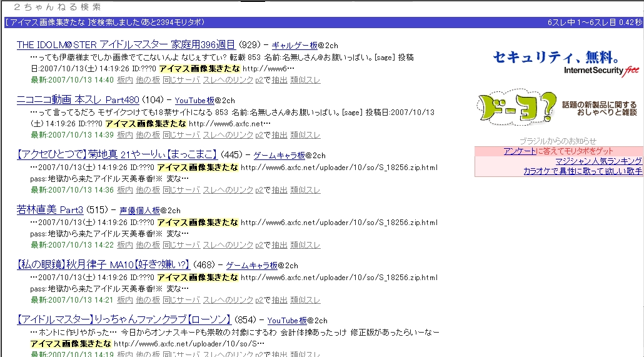Click 他の板 in the 14:22 result row
The image size is (644, 357).
pos(148,245)
